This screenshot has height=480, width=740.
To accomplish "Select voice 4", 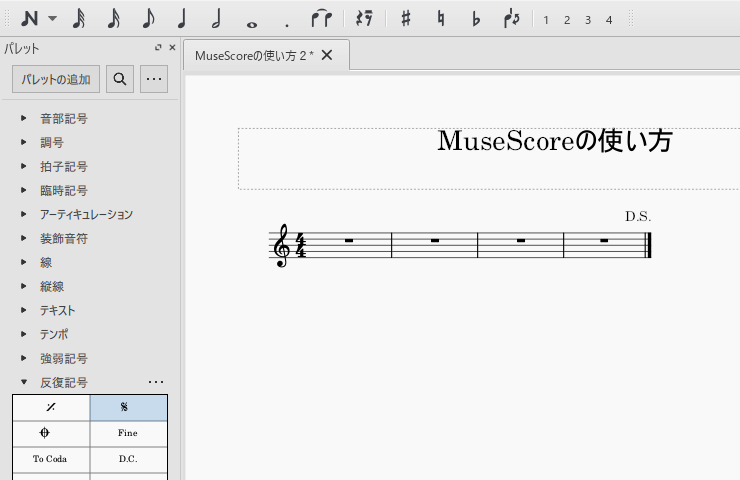I will (x=609, y=20).
